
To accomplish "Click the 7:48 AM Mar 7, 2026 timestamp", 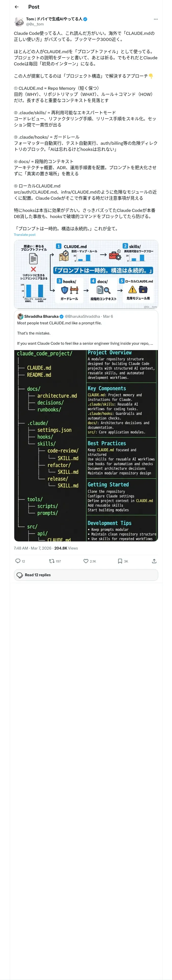I will coord(33,548).
